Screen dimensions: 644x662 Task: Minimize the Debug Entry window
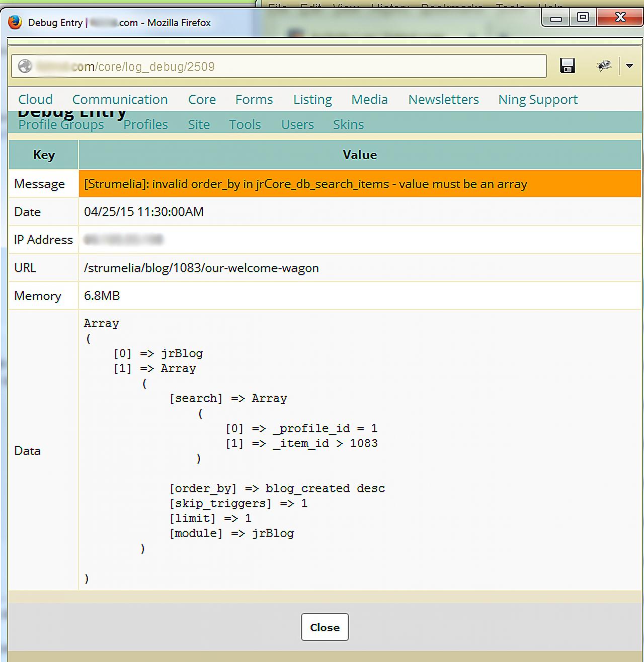(x=556, y=19)
